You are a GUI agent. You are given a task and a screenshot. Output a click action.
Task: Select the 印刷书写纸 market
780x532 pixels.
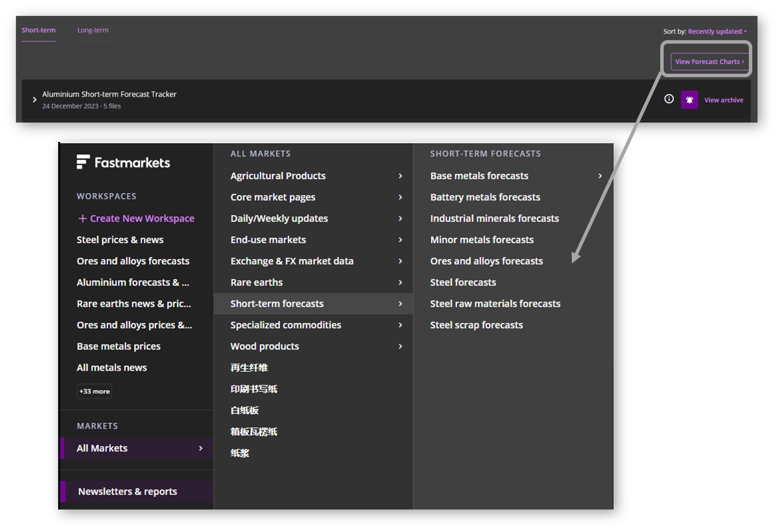coord(254,389)
